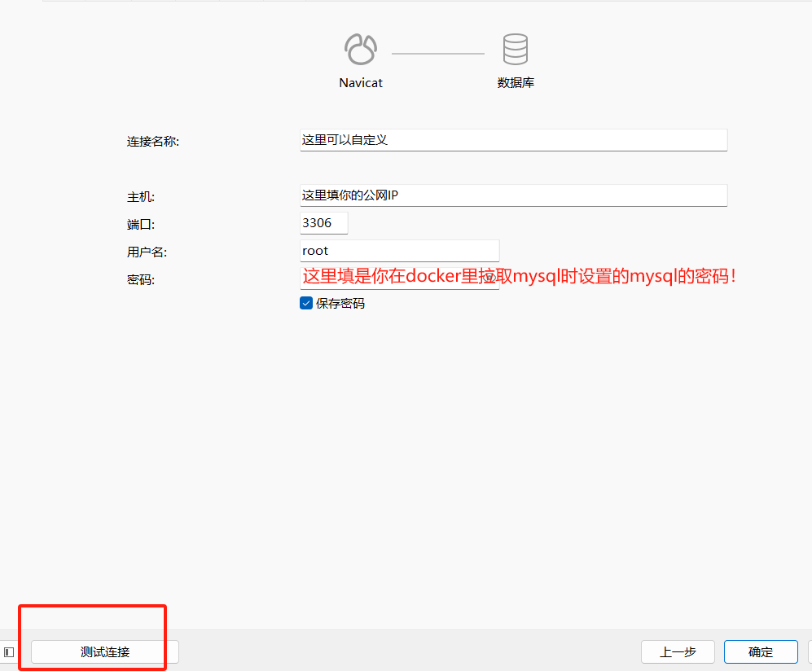Click the 上一步 back button
The width and height of the screenshot is (812, 671).
(677, 651)
